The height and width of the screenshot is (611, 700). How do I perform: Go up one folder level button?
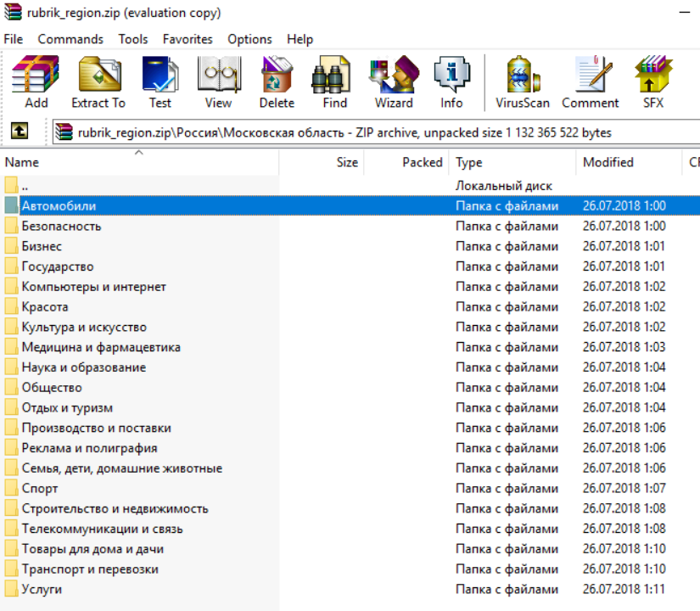[x=19, y=132]
